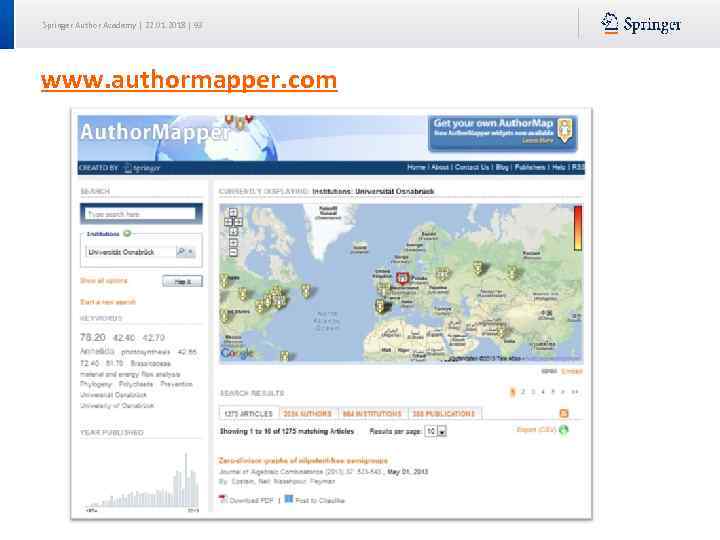This screenshot has height=540, width=720.
Task: Focus the Type search here field
Action: coord(141,214)
